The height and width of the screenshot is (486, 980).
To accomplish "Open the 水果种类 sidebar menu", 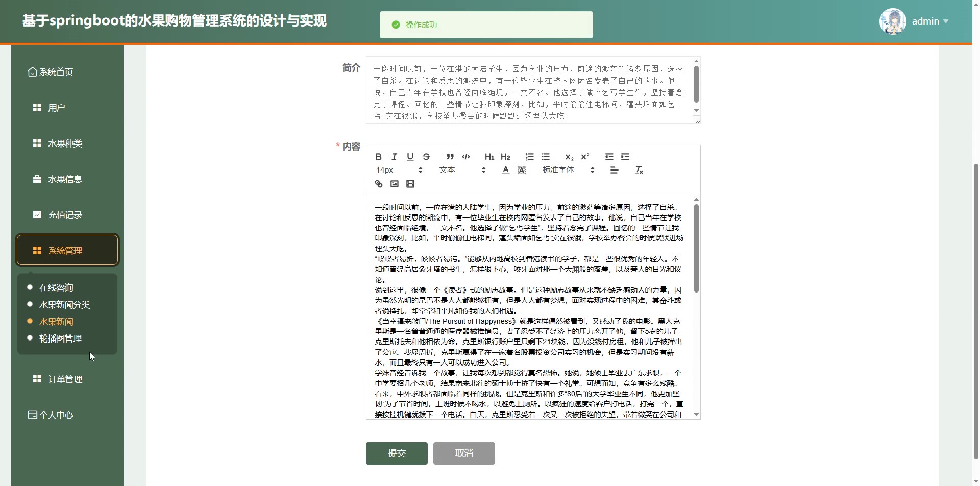I will pyautogui.click(x=67, y=143).
